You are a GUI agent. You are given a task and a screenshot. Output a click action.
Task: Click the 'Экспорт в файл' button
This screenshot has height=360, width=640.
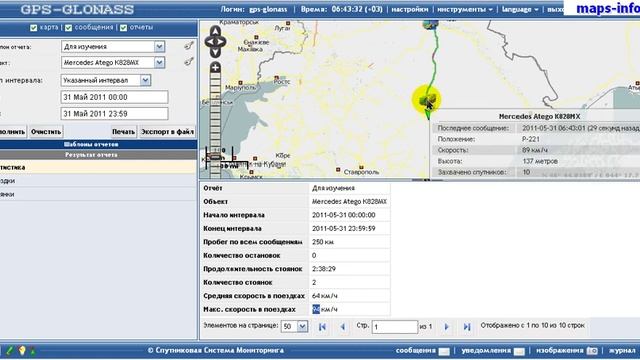point(167,132)
